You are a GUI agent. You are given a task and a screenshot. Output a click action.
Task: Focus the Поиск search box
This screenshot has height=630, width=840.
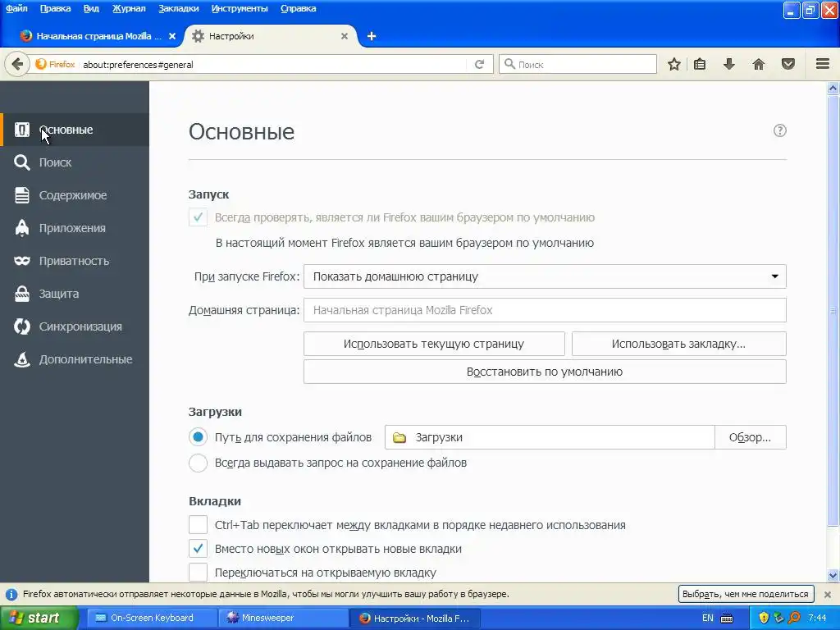(x=578, y=64)
